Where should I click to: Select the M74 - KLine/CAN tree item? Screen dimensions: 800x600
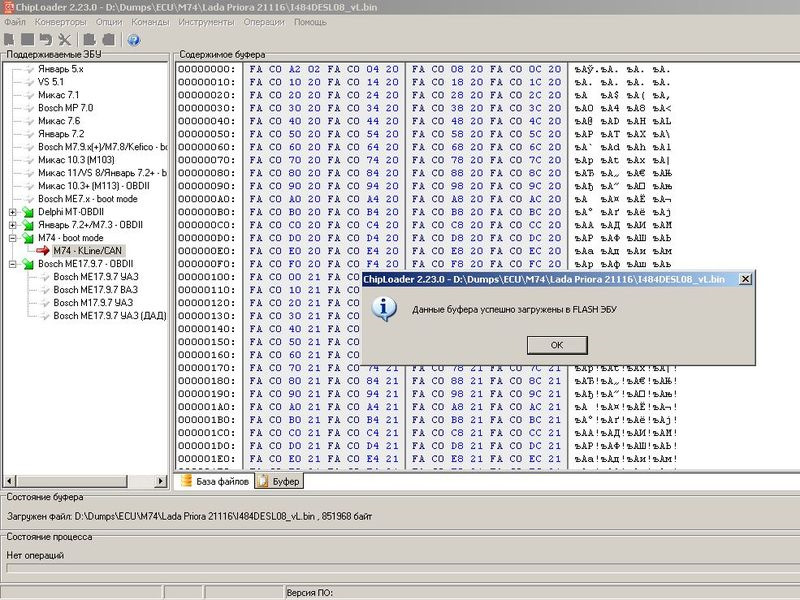pos(88,251)
